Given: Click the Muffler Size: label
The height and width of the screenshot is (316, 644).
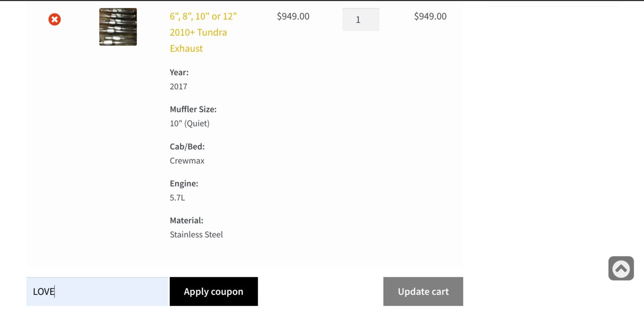Looking at the screenshot, I should [x=193, y=109].
